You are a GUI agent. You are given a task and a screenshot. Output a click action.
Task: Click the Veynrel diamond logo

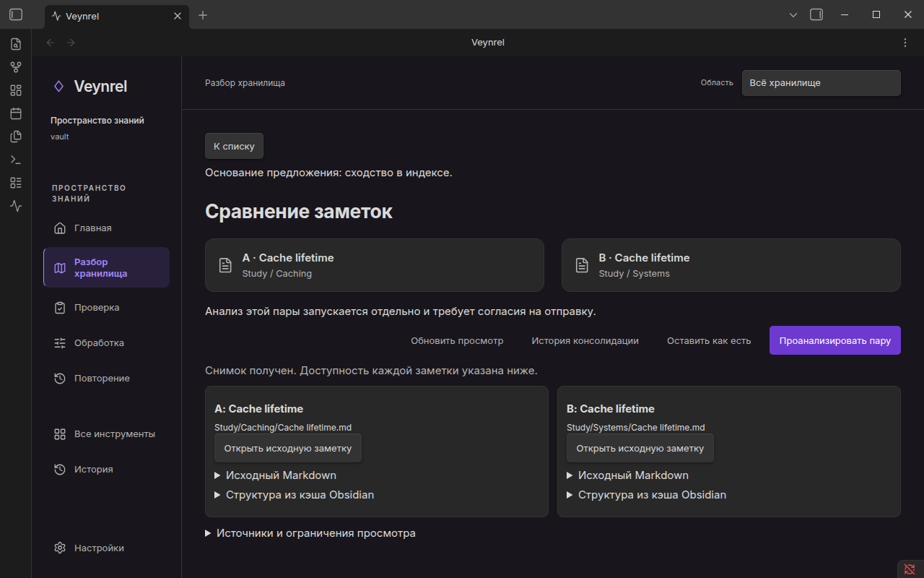[x=58, y=87]
